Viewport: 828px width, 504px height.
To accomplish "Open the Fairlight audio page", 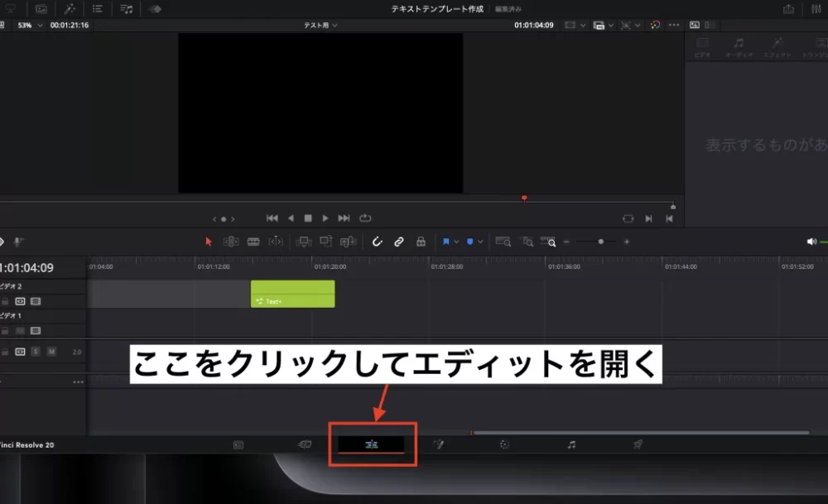I will pyautogui.click(x=571, y=444).
